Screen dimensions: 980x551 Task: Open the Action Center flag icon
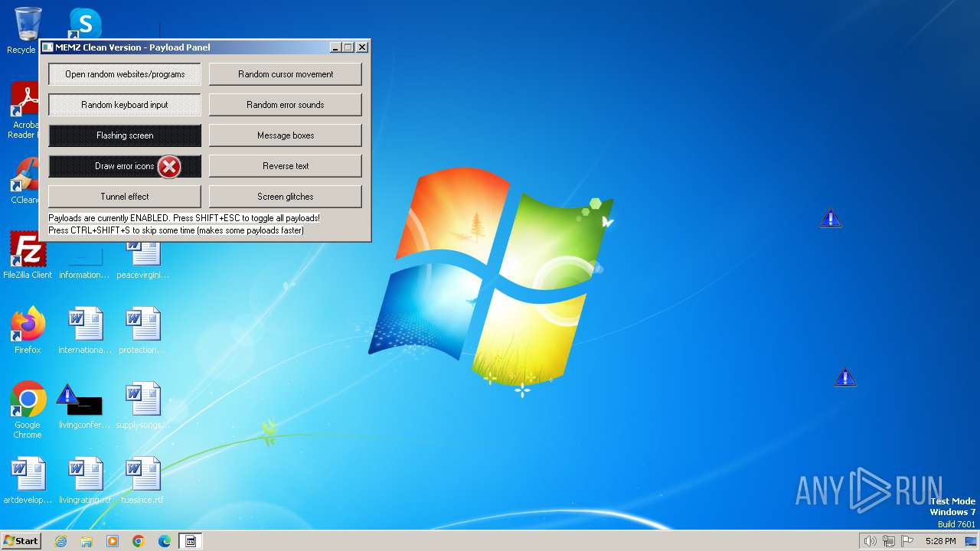pos(907,541)
